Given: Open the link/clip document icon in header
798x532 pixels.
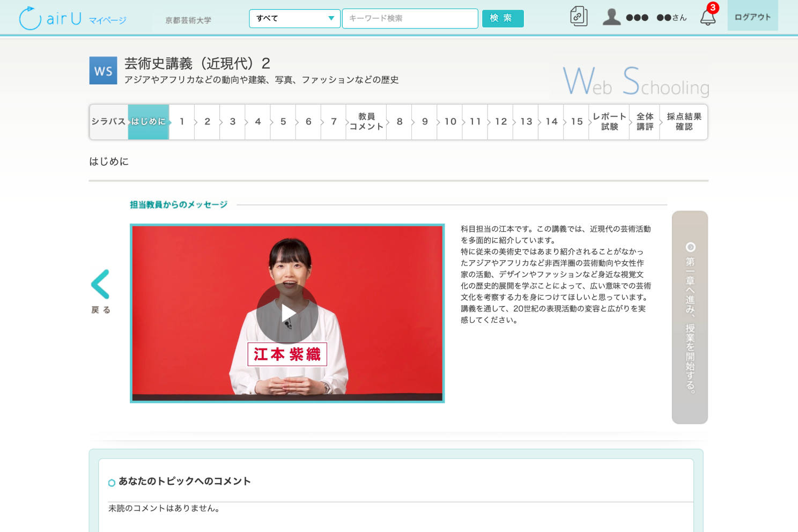Looking at the screenshot, I should tap(579, 17).
